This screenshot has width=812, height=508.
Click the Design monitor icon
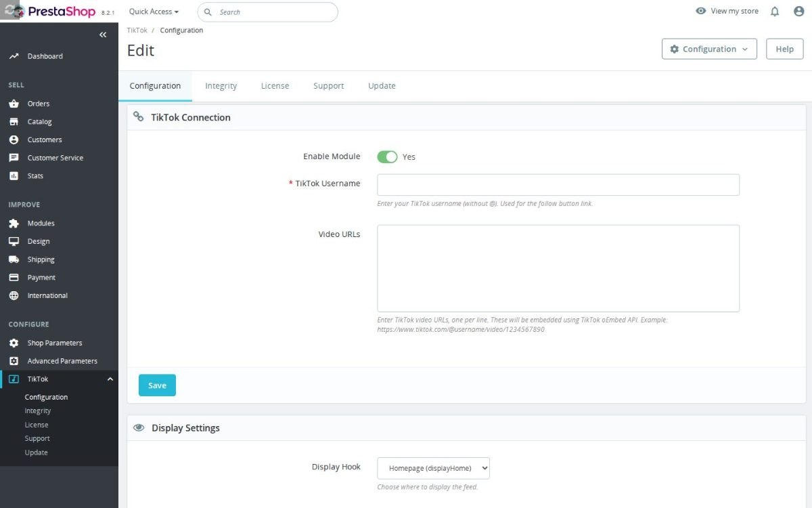click(x=14, y=241)
